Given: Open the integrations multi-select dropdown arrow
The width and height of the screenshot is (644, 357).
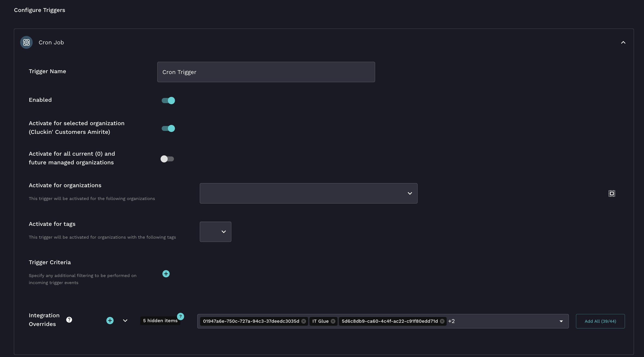Looking at the screenshot, I should point(561,321).
